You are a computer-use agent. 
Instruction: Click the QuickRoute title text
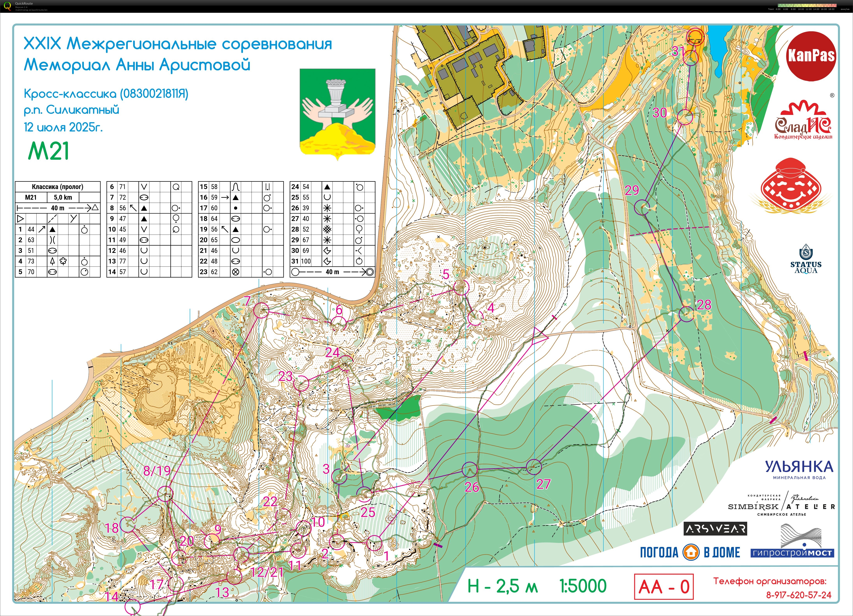(x=24, y=3)
